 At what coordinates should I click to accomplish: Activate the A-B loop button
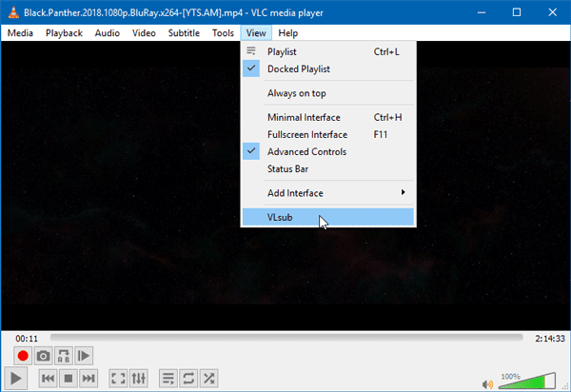(64, 356)
